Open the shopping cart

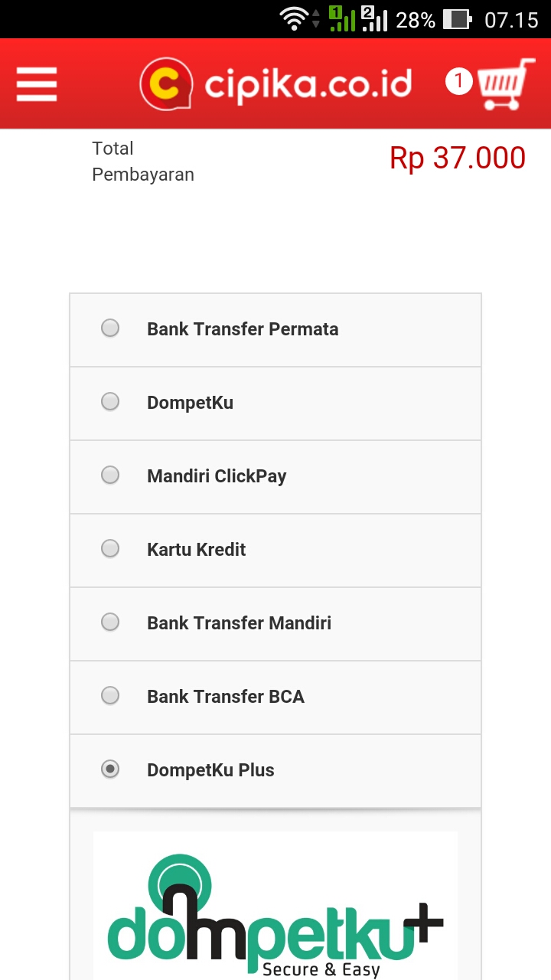(x=505, y=83)
